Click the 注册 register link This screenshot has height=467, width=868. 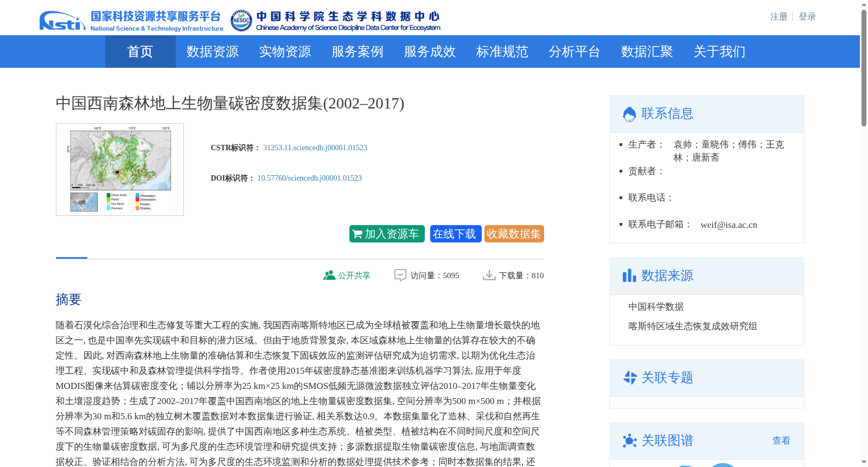[x=778, y=17]
